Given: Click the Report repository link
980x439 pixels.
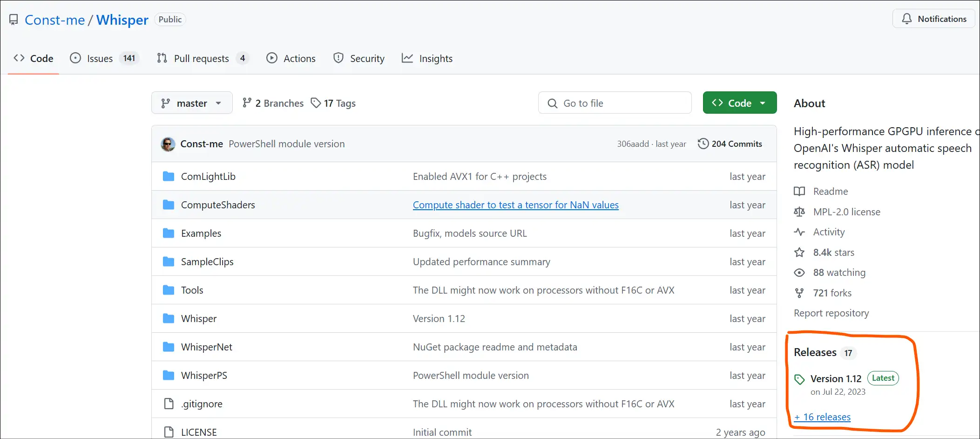Looking at the screenshot, I should (x=831, y=313).
